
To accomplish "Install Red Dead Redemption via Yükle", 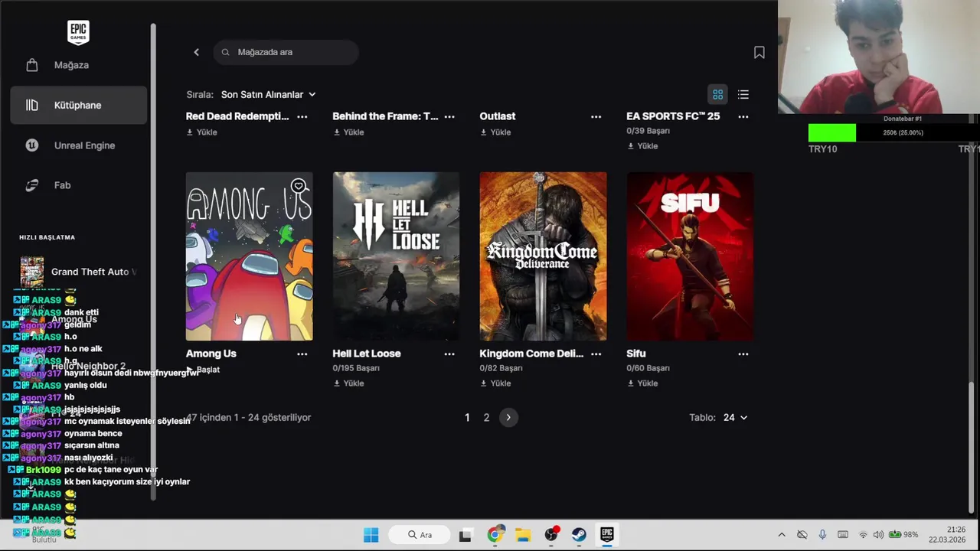I will click(202, 132).
